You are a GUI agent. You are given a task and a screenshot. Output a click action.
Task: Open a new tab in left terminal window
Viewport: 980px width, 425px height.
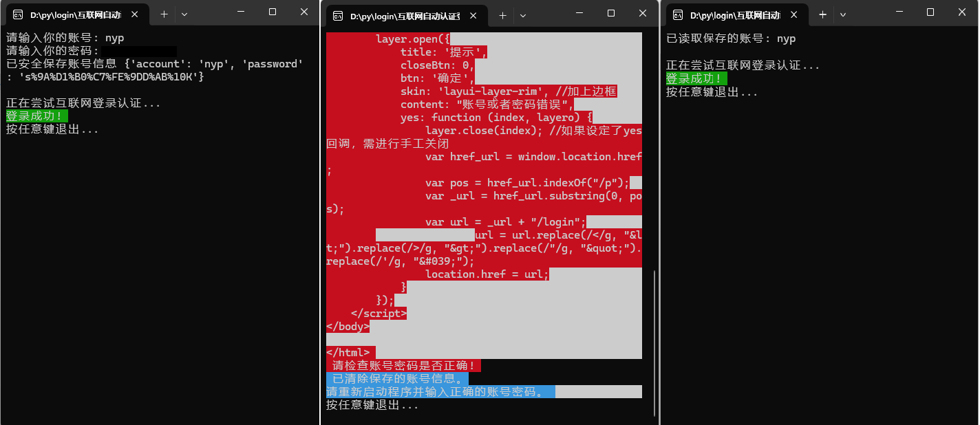tap(164, 14)
